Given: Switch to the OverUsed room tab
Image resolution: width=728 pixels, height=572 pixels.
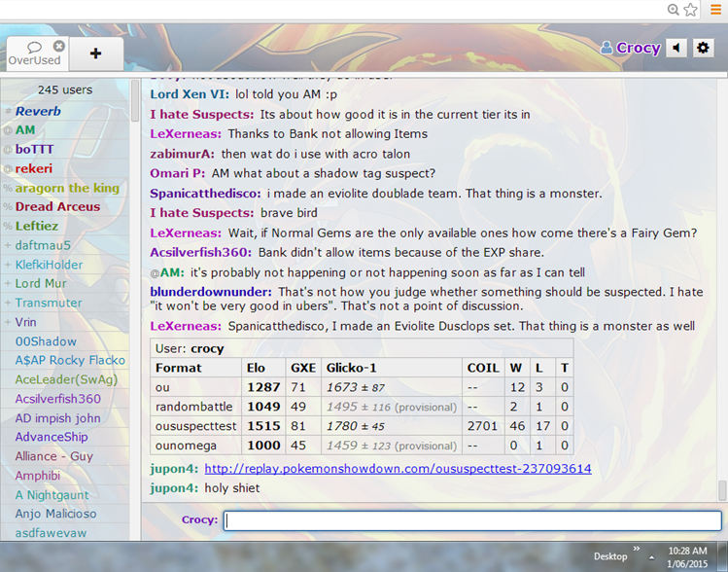Looking at the screenshot, I should (34, 54).
